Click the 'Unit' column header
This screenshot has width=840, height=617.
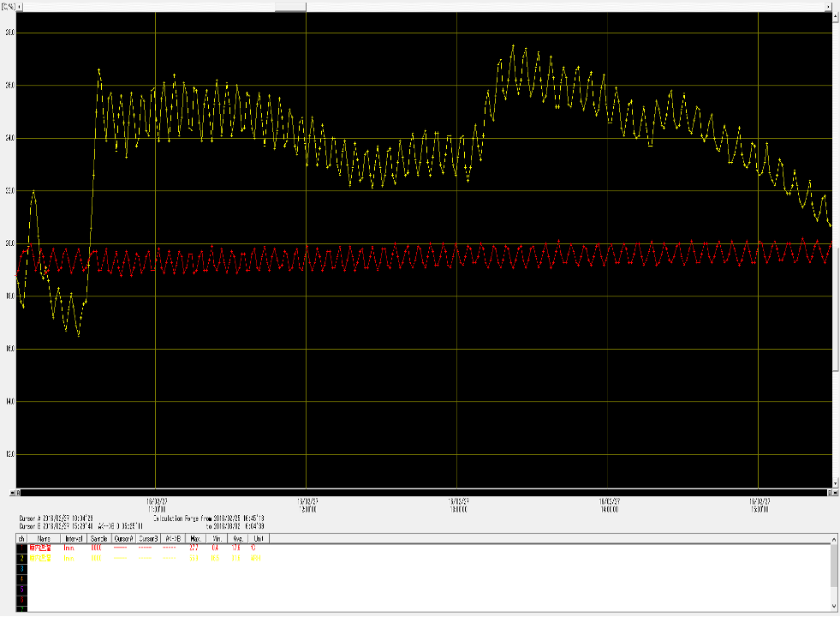pos(256,538)
